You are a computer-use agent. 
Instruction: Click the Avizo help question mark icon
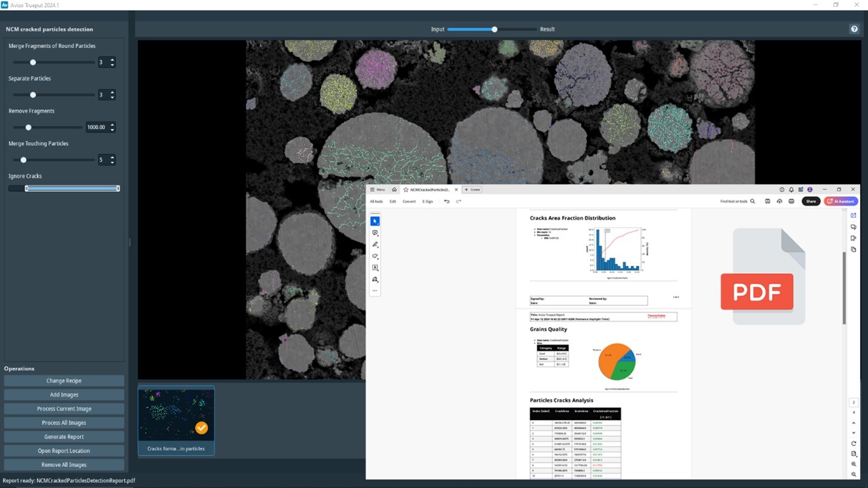tap(854, 29)
